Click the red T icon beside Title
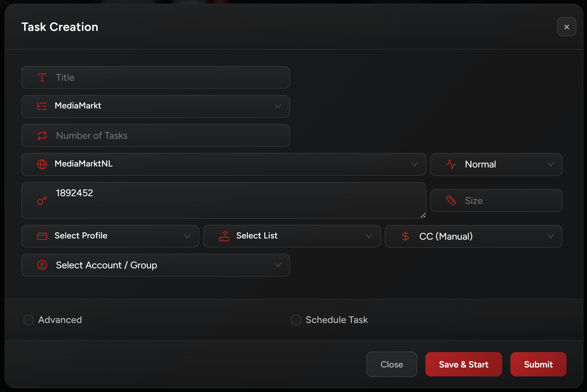This screenshot has width=587, height=392. click(42, 78)
